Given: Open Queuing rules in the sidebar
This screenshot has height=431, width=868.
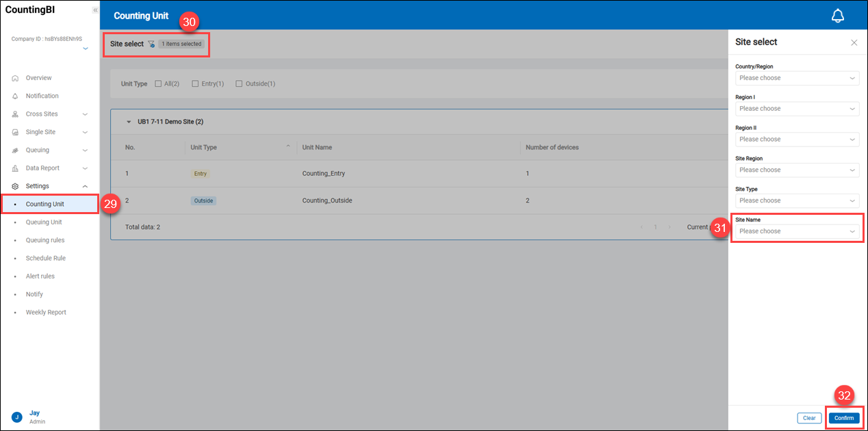Looking at the screenshot, I should point(45,240).
